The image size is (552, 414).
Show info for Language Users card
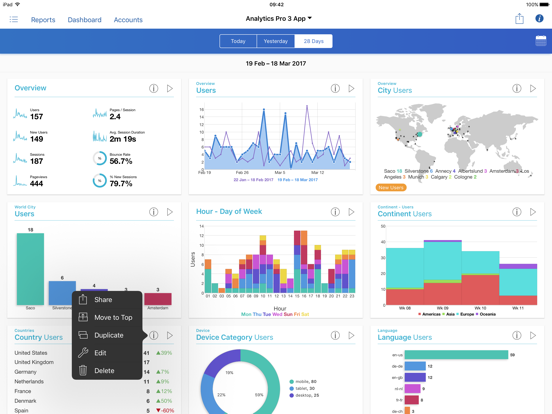coord(516,335)
